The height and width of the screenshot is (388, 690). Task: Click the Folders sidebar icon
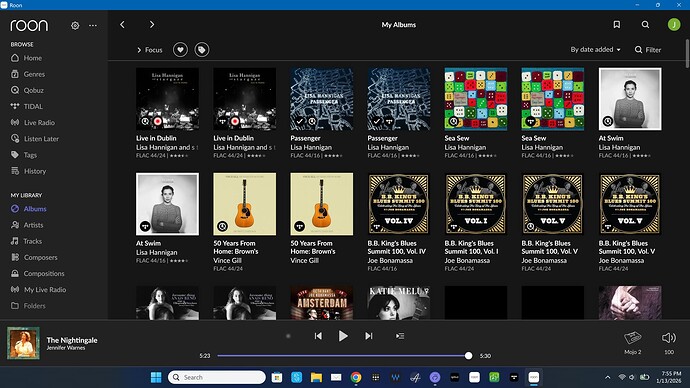click(15, 305)
